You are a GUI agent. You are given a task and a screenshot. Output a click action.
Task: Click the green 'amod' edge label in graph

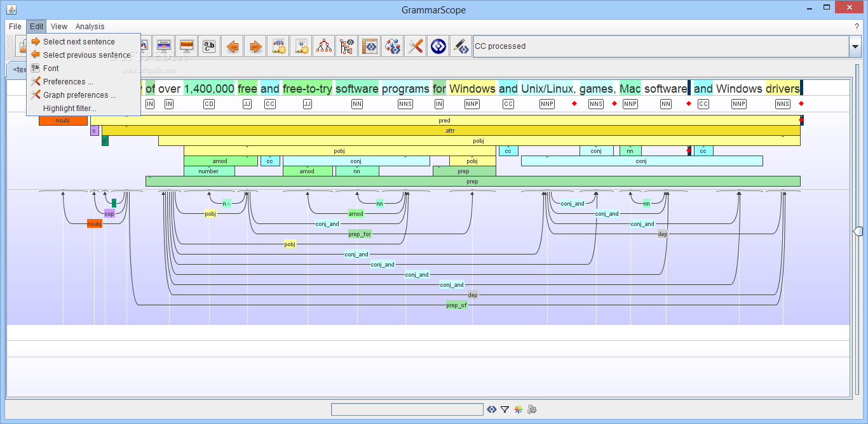click(356, 214)
